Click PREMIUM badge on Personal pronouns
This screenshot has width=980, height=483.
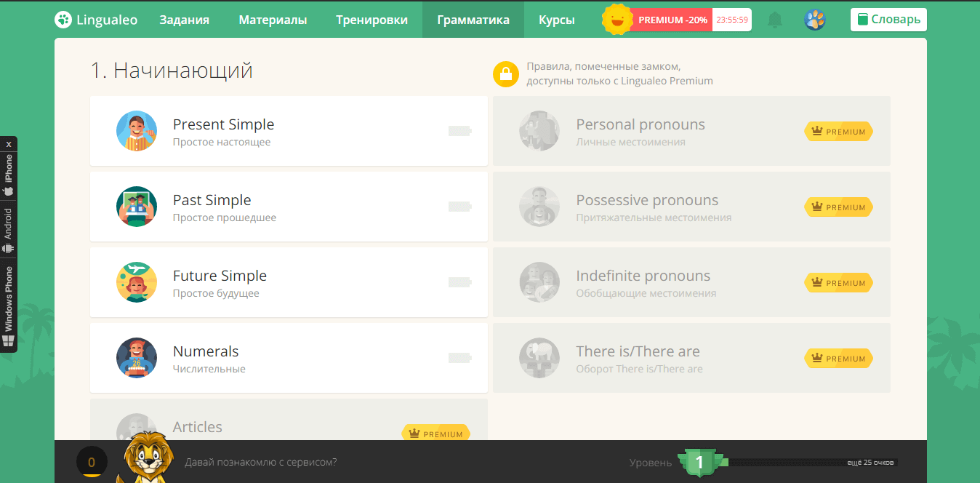click(x=838, y=132)
